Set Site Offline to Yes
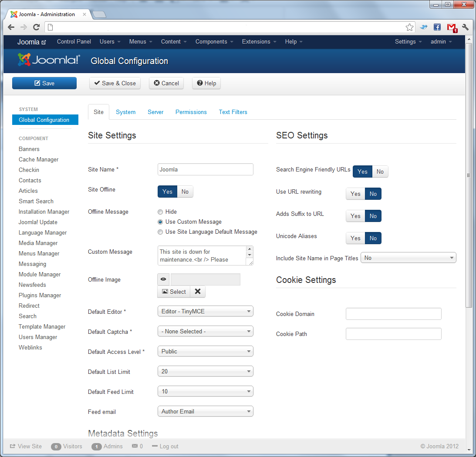 (167, 192)
